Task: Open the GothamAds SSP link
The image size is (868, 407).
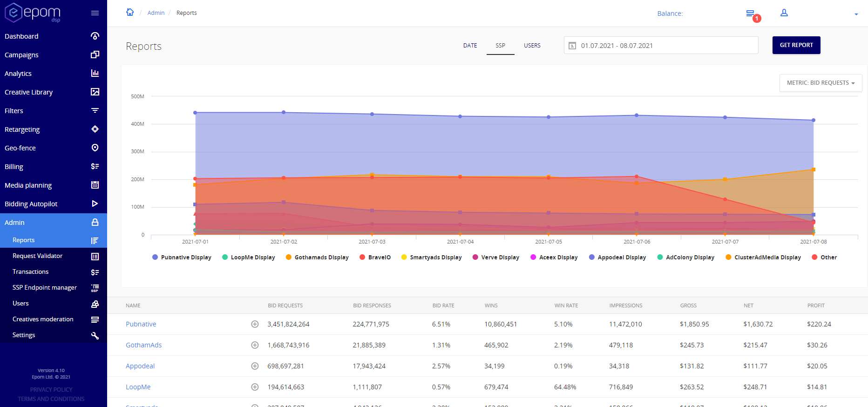Action: point(143,345)
